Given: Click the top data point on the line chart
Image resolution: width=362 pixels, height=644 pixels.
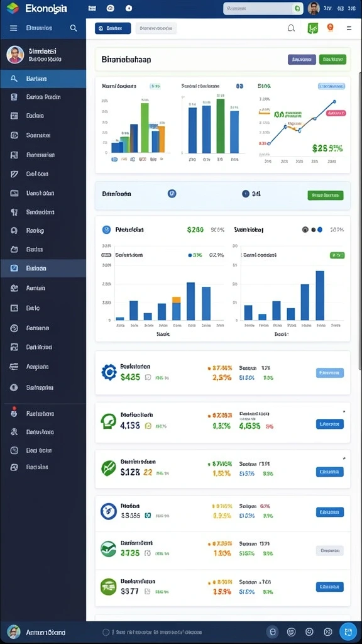Looking at the screenshot, I should (334, 101).
